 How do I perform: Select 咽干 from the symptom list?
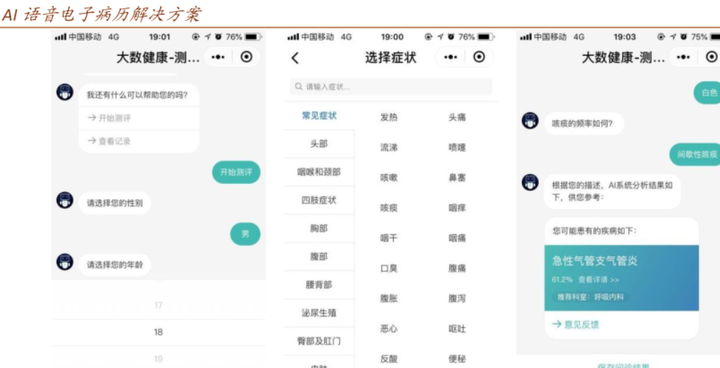point(389,238)
